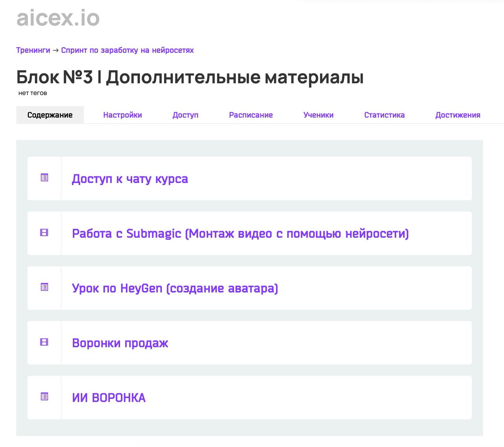Open the aicex.io logo
The height and width of the screenshot is (447, 504).
(x=58, y=18)
